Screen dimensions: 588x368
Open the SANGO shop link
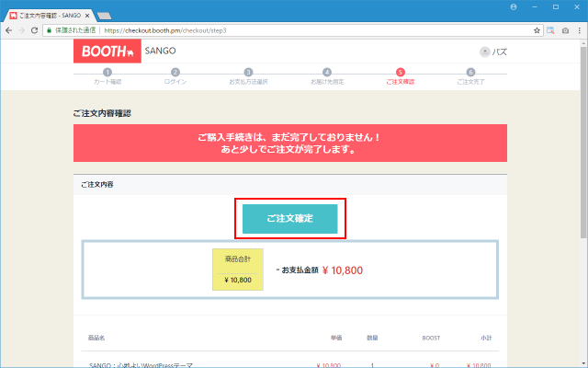click(x=160, y=51)
